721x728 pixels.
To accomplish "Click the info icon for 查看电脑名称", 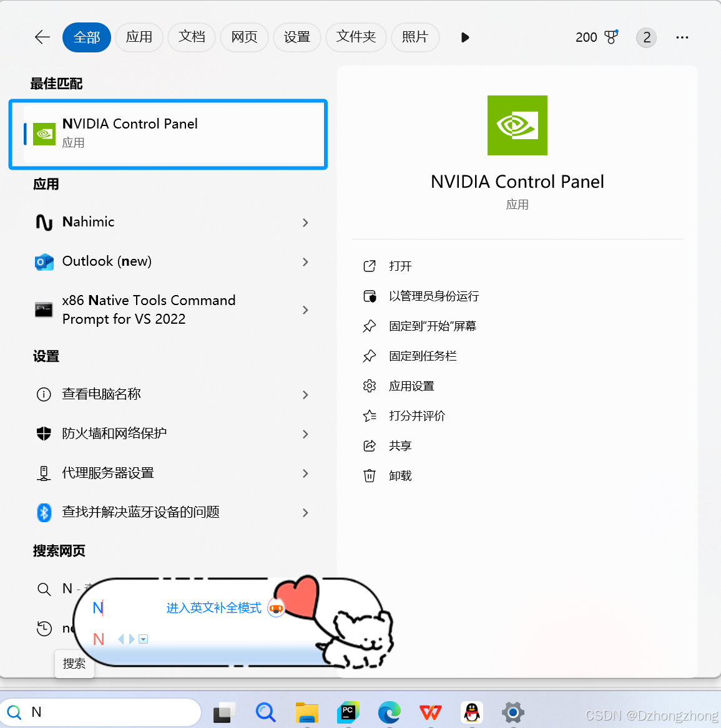I will 44,395.
